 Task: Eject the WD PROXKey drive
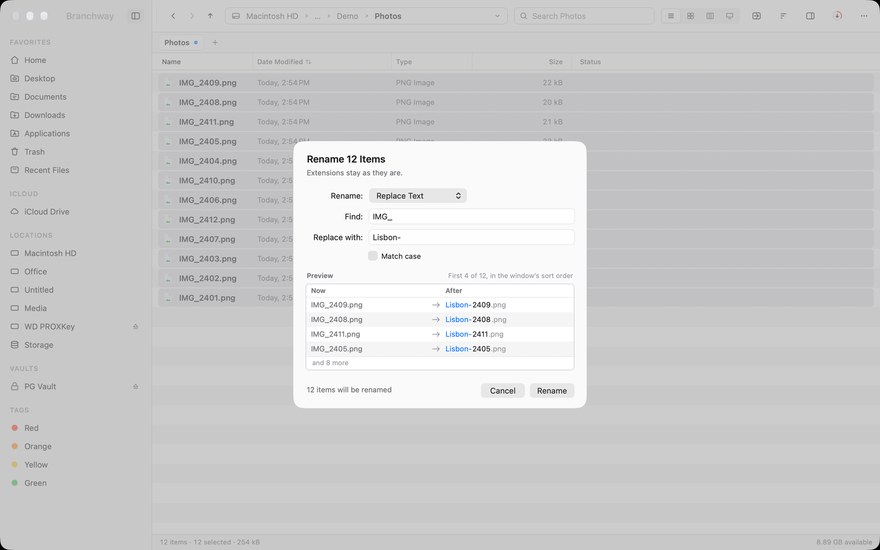pyautogui.click(x=135, y=327)
